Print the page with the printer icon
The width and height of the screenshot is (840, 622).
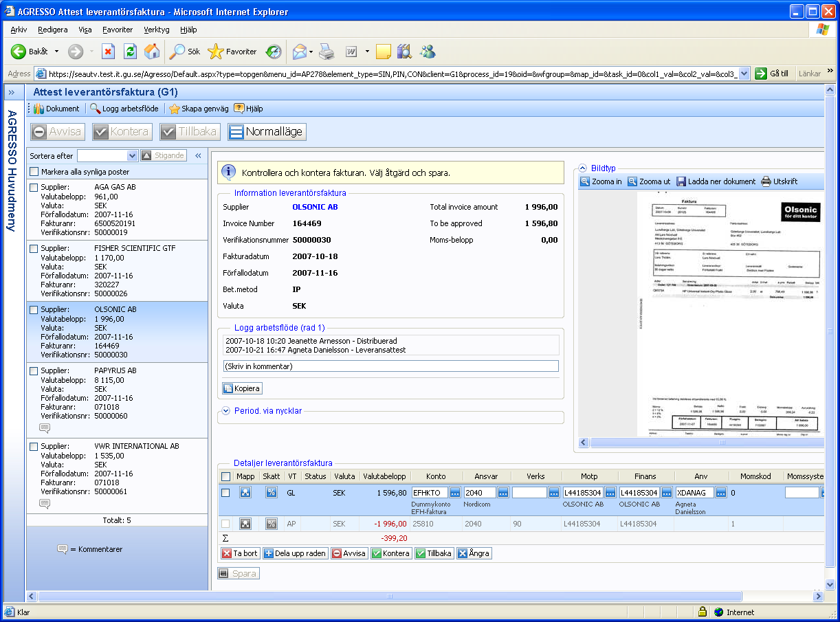click(x=327, y=52)
